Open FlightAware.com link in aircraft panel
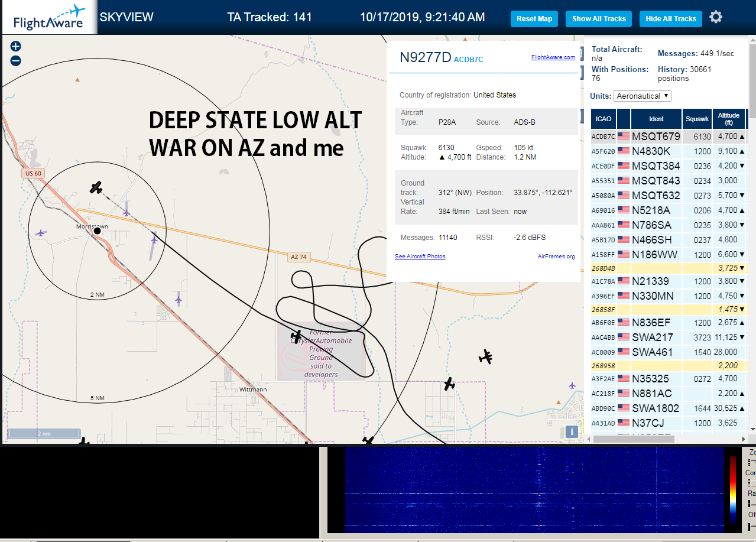 [x=553, y=57]
